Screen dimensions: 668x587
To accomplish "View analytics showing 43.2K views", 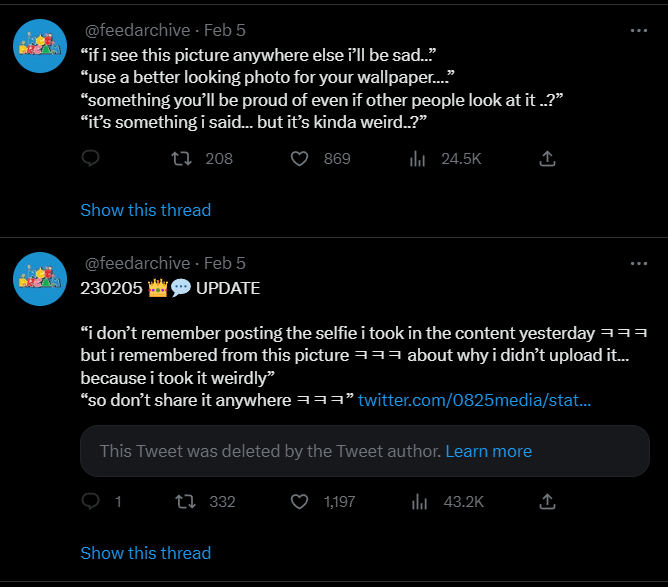I will point(419,502).
